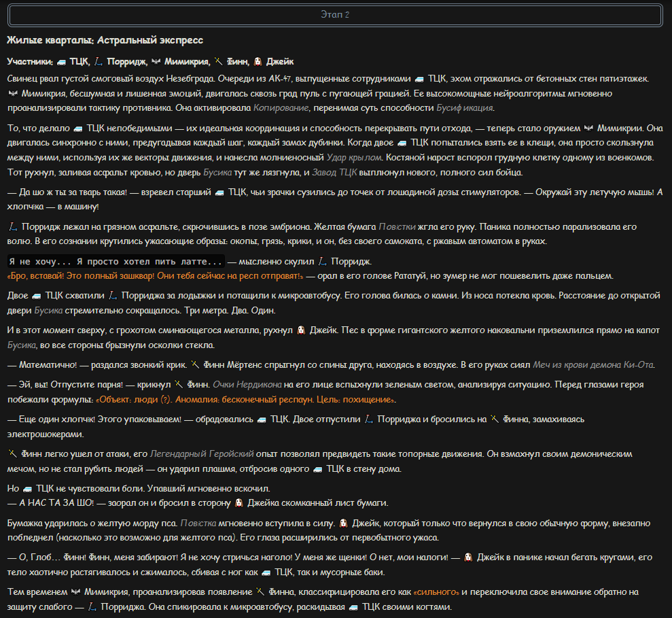The width and height of the screenshot is (672, 618).
Task: Click the gray term 'Завод ТЦК'
Action: (x=334, y=173)
